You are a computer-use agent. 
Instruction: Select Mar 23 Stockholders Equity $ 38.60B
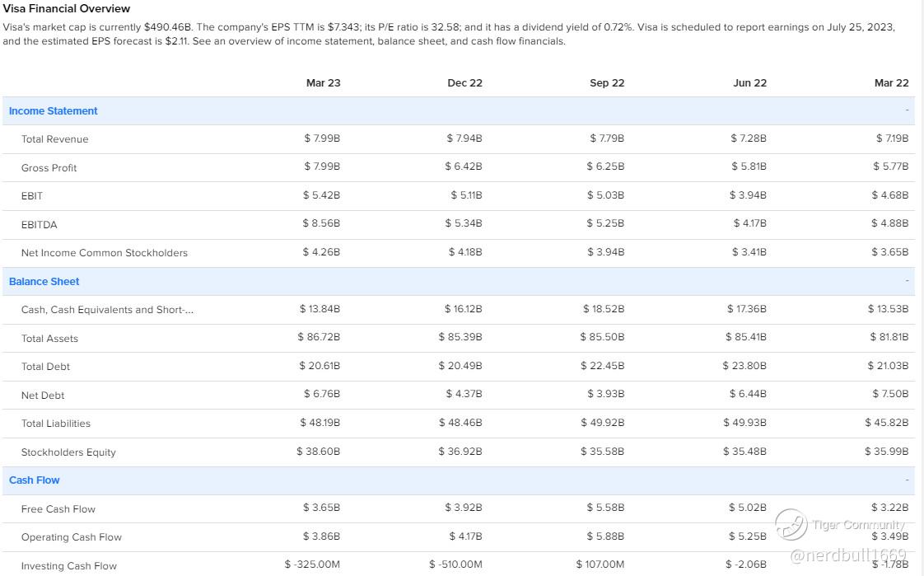(318, 452)
